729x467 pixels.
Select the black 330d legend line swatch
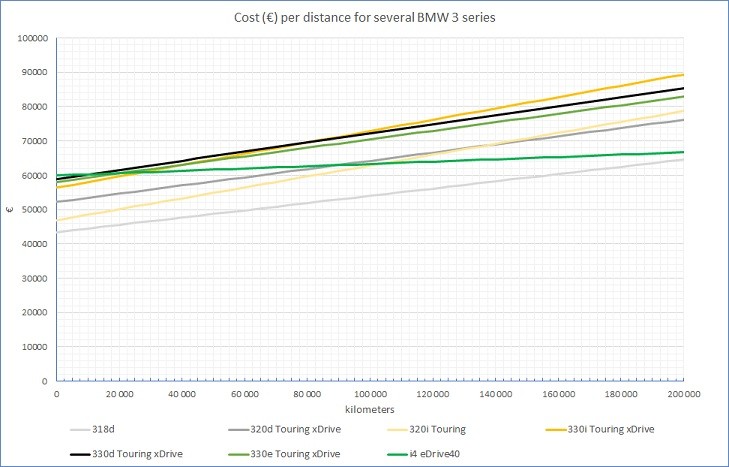coord(80,454)
